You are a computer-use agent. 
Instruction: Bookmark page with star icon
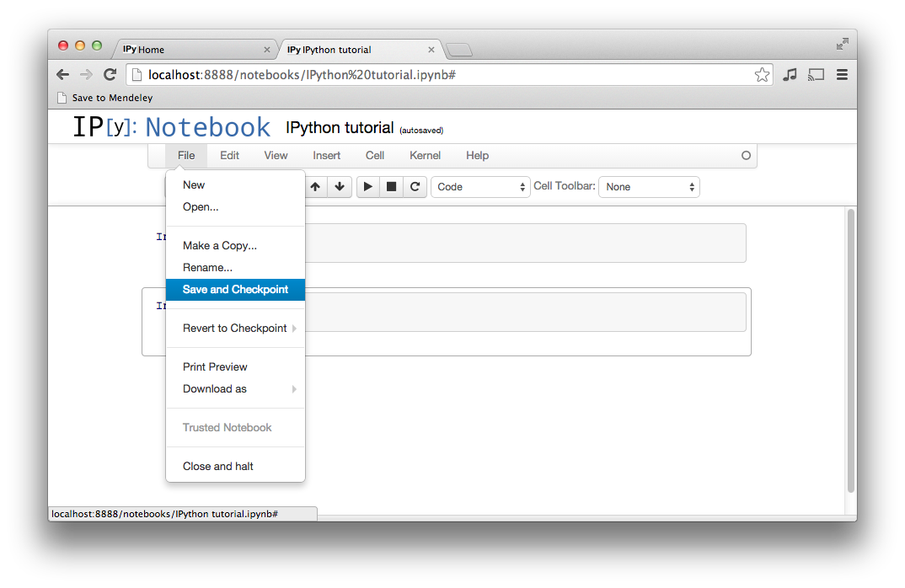point(762,75)
